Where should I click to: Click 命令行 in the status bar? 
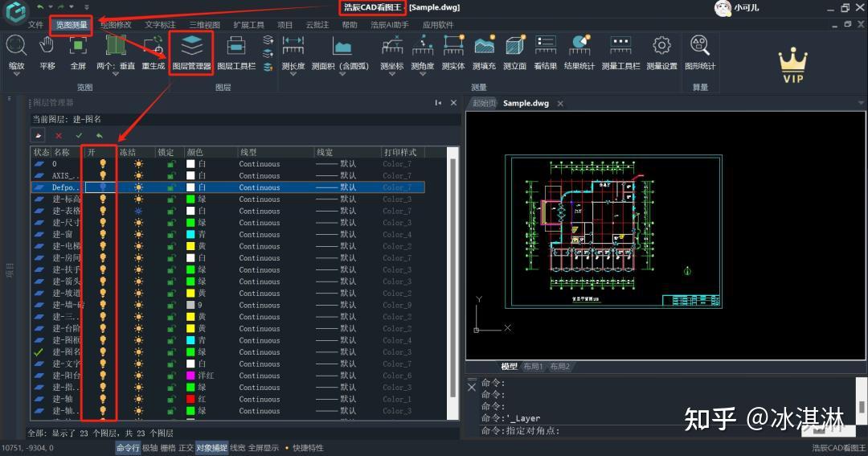[128, 448]
